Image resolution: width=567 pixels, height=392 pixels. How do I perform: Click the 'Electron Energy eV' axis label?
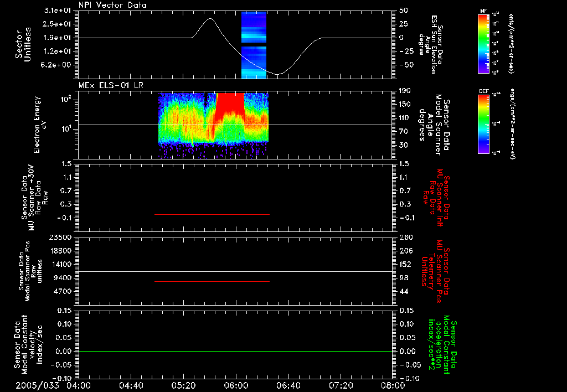(40, 125)
